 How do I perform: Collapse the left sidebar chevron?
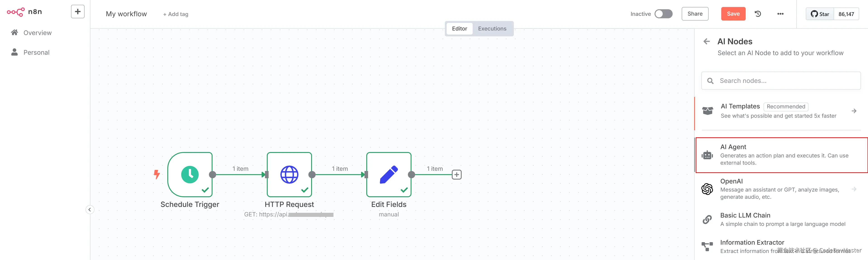pyautogui.click(x=90, y=209)
